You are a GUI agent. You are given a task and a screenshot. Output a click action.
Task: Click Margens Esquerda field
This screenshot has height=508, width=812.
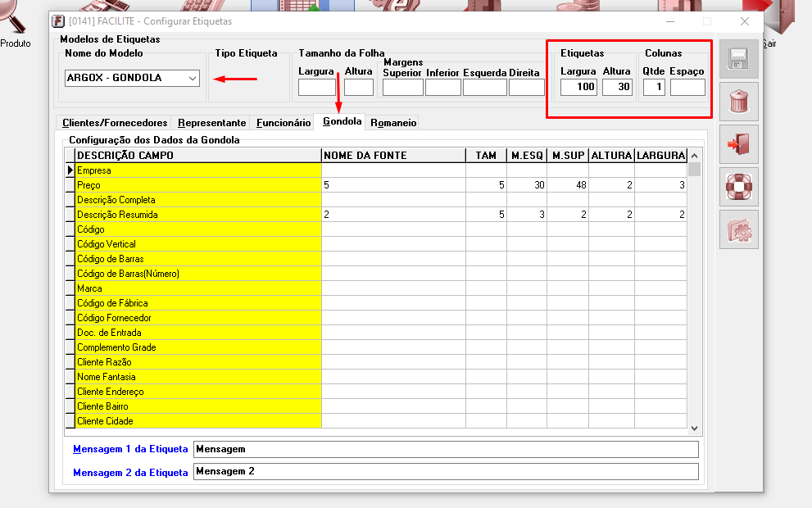[485, 87]
